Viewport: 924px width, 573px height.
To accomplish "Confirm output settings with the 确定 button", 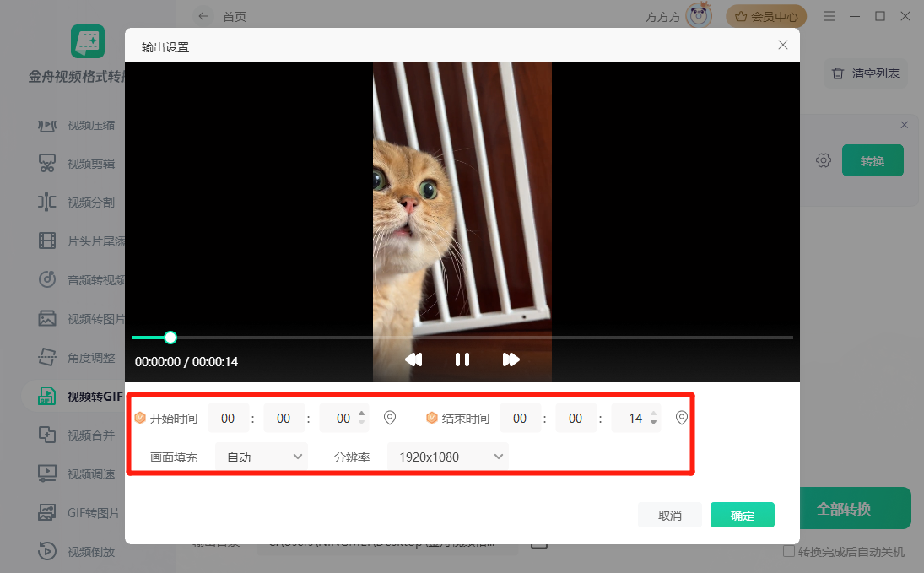I will point(742,515).
